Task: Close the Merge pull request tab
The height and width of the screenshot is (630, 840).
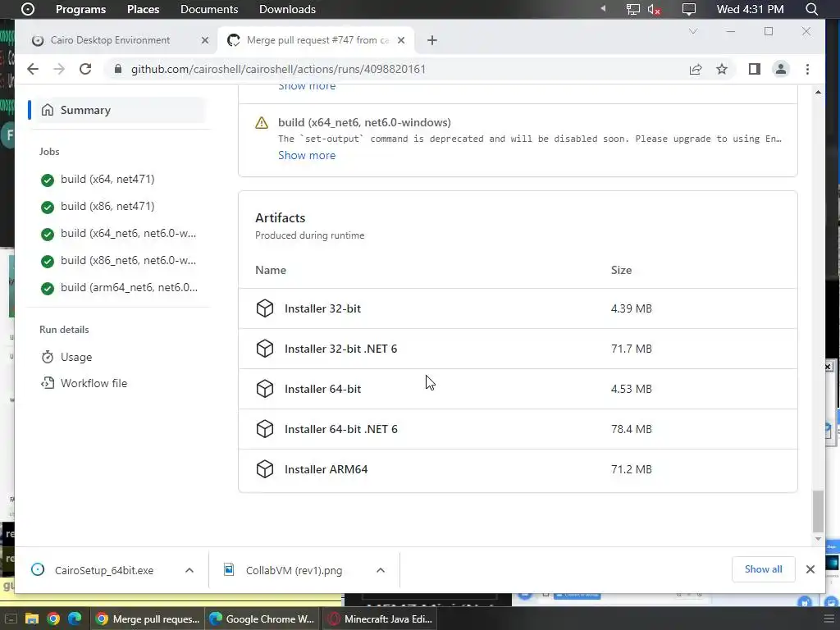Action: click(x=401, y=40)
